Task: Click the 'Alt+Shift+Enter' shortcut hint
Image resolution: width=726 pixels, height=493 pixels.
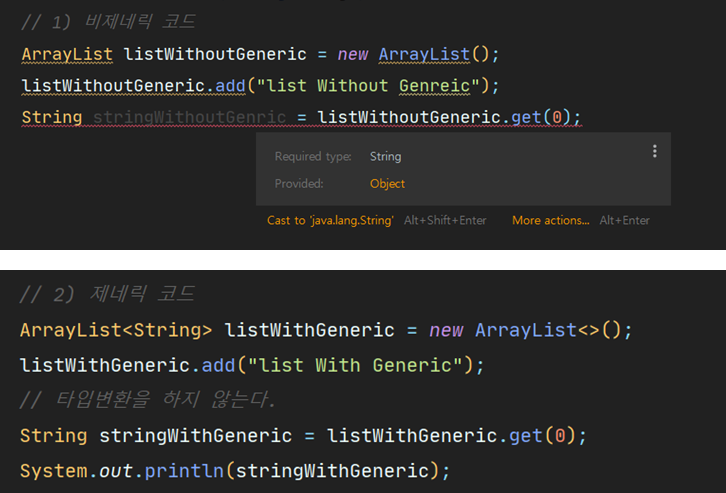Action: [x=445, y=220]
